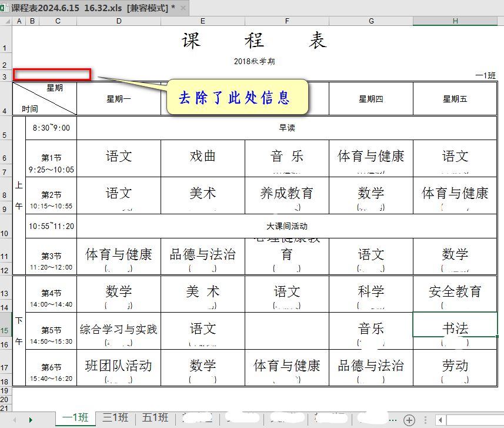Select column H header
Screen dimensions: 504x428
(455, 21)
